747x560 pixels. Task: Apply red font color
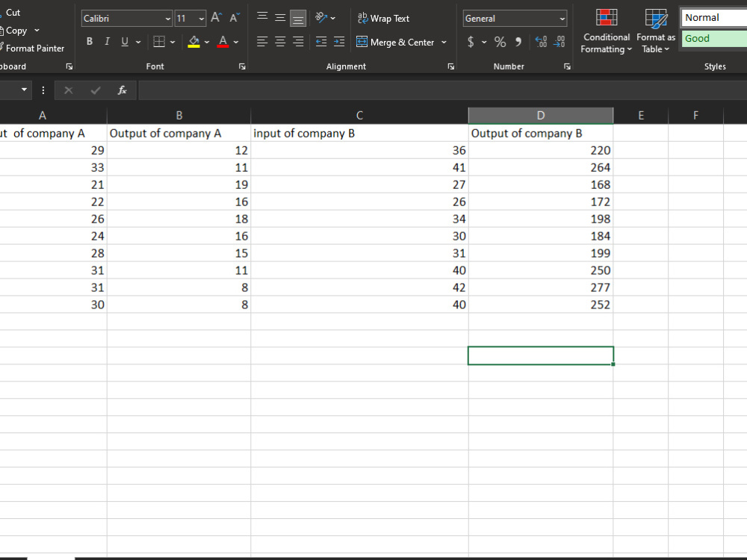point(223,42)
